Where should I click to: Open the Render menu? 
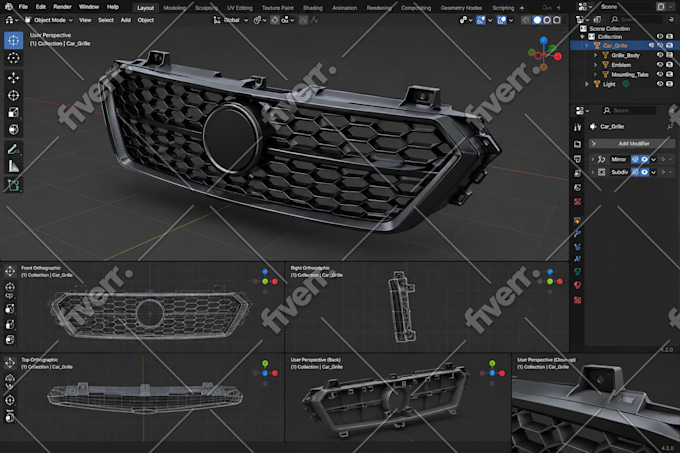click(62, 7)
